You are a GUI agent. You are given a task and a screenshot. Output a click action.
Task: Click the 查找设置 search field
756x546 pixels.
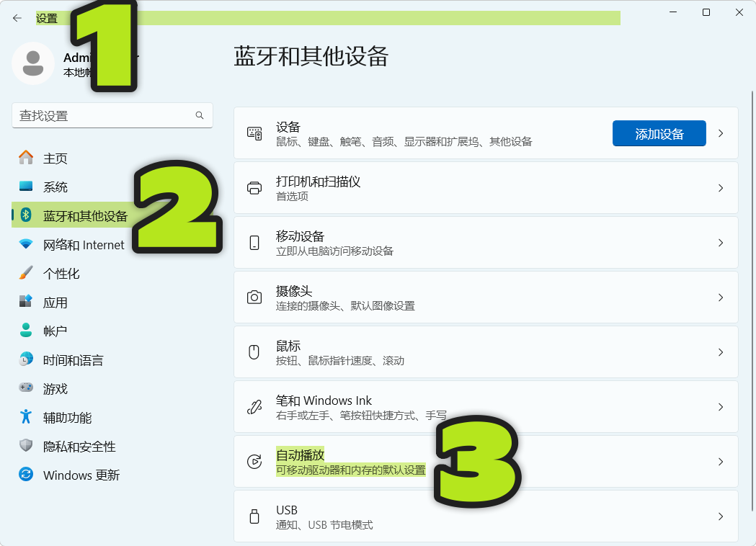pyautogui.click(x=112, y=116)
